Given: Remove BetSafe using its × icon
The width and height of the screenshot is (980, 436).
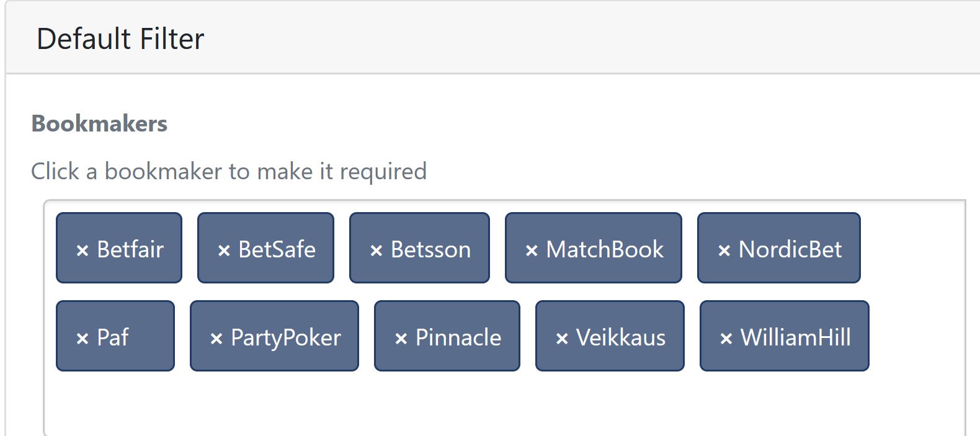Looking at the screenshot, I should pos(224,251).
